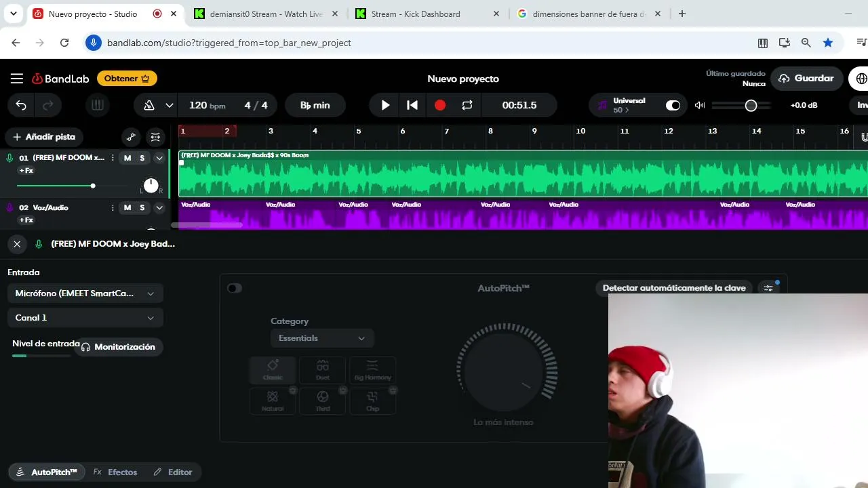Toggle headphone Monitorización
Screen dimensions: 868x488
119,347
